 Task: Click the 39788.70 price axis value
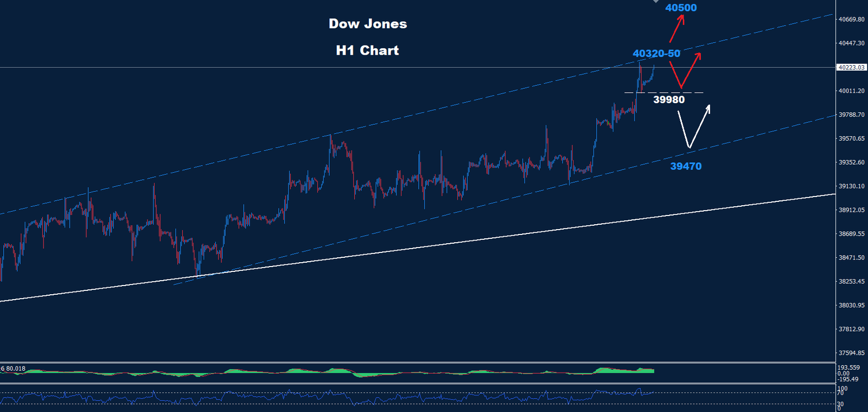[851, 115]
